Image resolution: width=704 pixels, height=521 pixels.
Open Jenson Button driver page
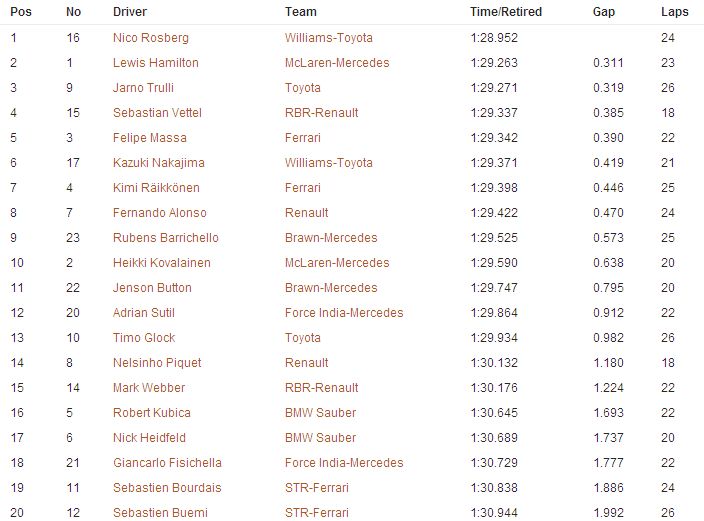pos(152,288)
